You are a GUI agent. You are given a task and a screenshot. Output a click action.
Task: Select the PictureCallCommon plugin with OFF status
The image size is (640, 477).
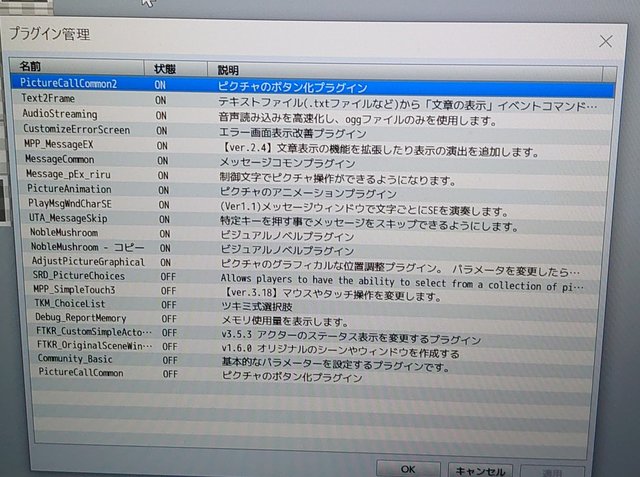[313, 374]
